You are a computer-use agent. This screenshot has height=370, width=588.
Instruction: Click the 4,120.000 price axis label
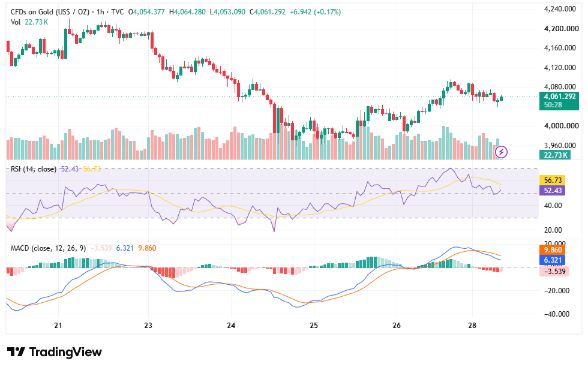560,68
